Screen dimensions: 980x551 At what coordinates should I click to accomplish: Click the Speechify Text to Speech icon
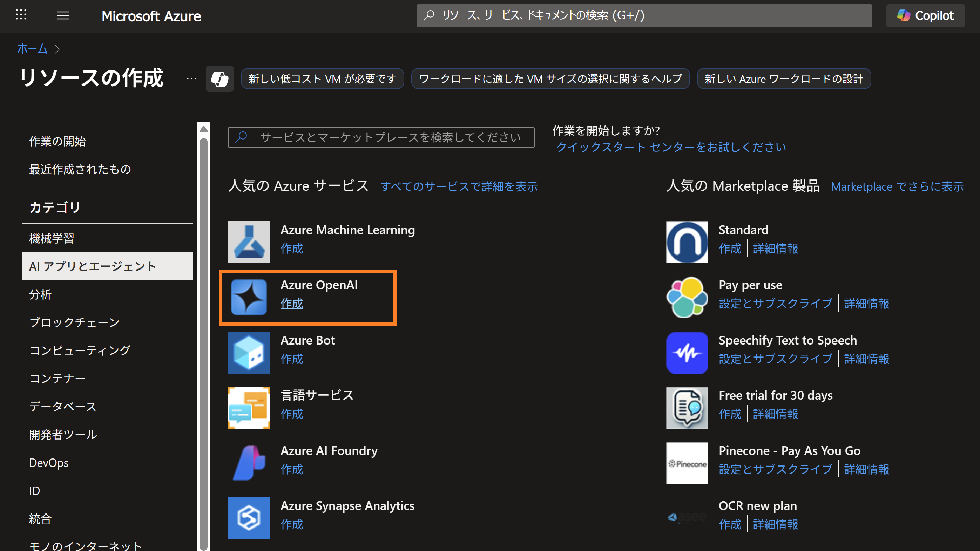point(687,353)
